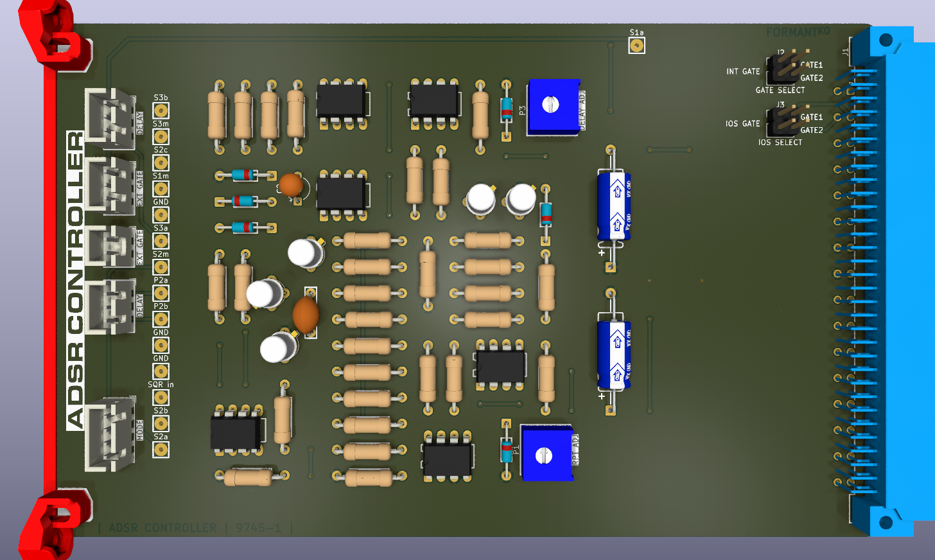The height and width of the screenshot is (560, 935).
Task: Click the P2b solder pad
Action: click(x=161, y=319)
